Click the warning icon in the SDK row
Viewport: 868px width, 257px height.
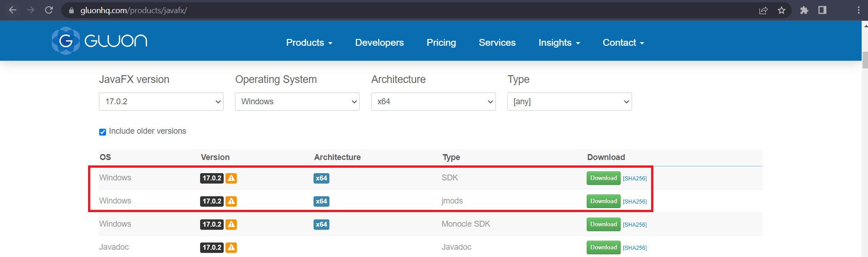pos(231,178)
